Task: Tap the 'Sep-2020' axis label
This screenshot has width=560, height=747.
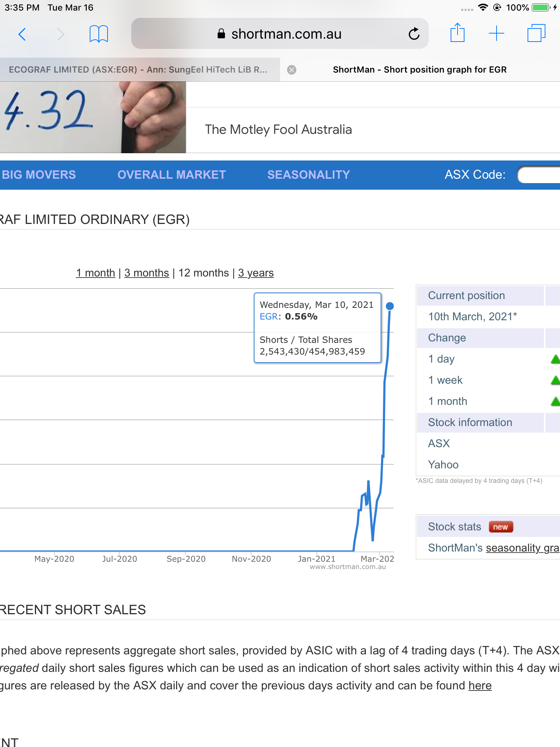Action: pos(186,559)
